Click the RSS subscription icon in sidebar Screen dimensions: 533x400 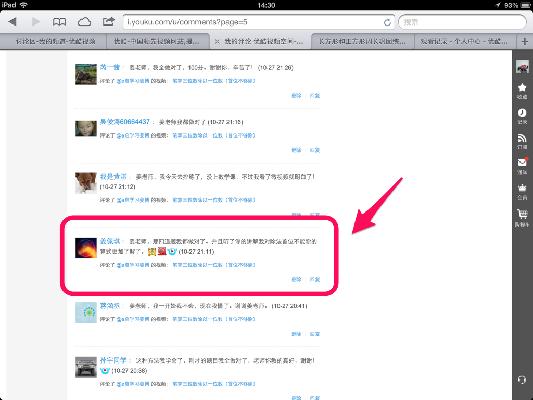pyautogui.click(x=522, y=141)
